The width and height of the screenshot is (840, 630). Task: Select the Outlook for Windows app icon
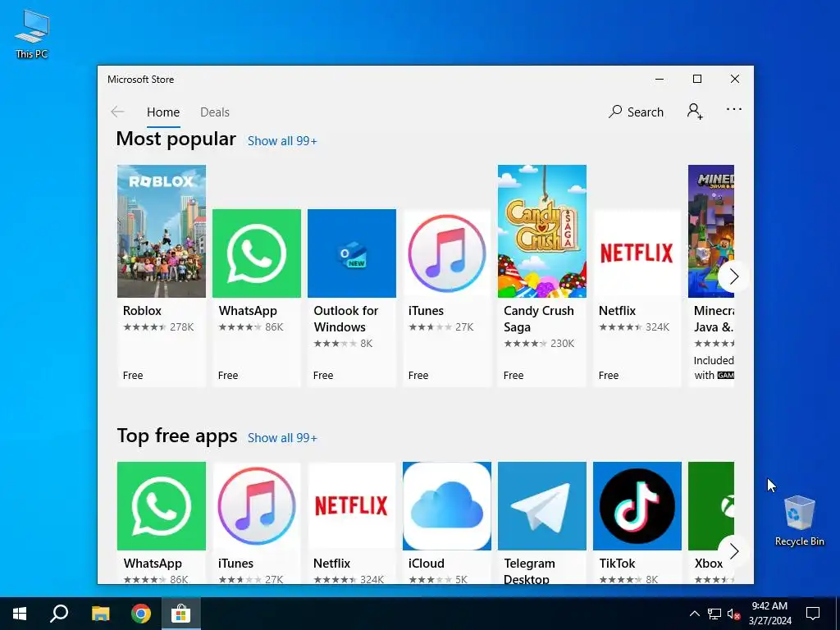pyautogui.click(x=352, y=253)
